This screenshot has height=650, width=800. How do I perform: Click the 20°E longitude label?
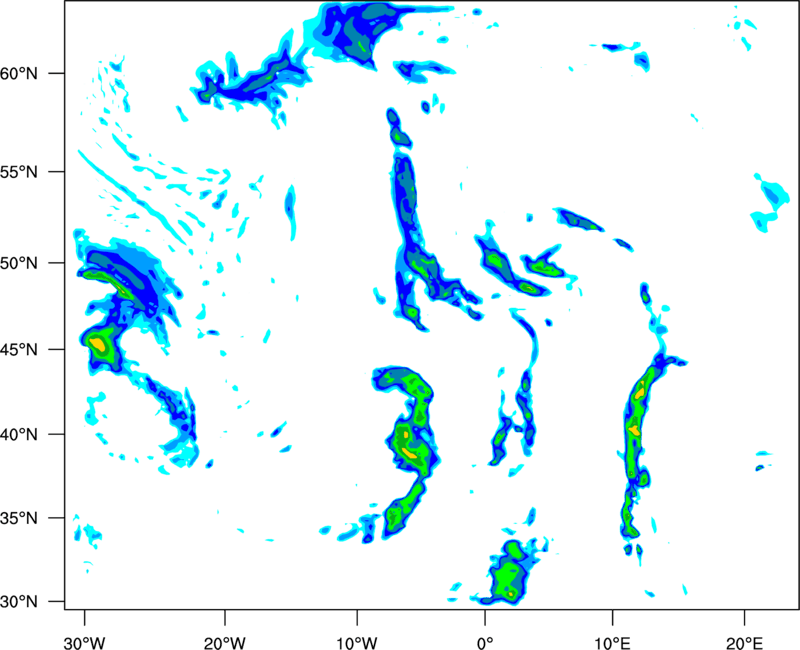pyautogui.click(x=744, y=643)
